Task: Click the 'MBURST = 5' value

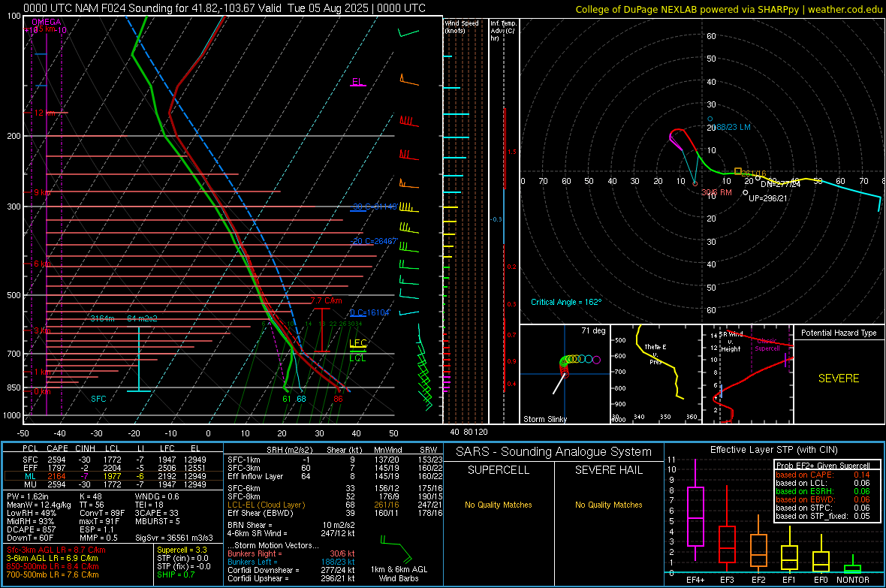Action: pyautogui.click(x=157, y=520)
